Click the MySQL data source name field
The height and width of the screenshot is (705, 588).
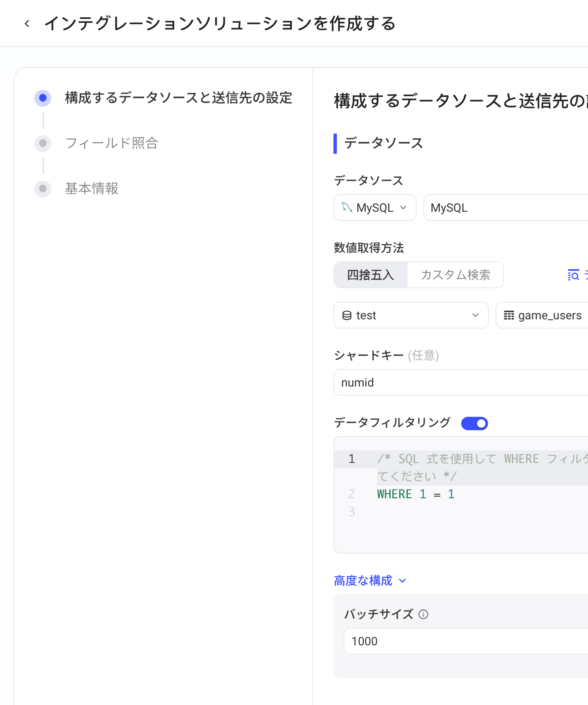coord(506,208)
